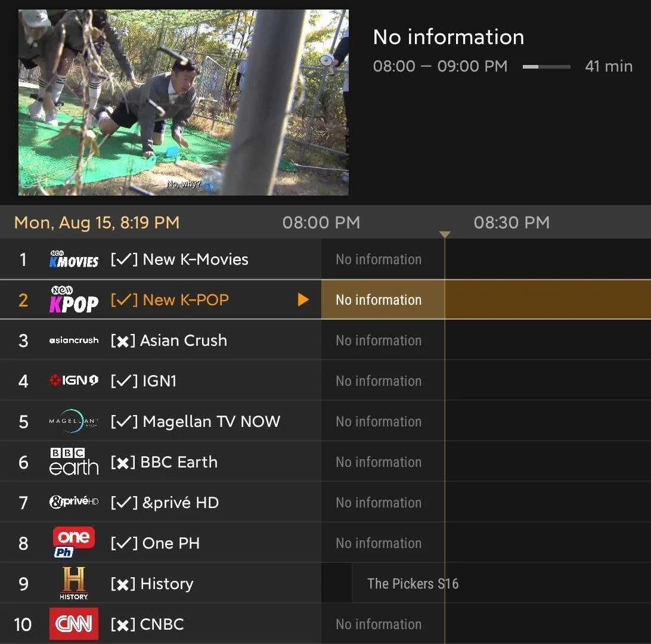Click the One PH channel logo
The width and height of the screenshot is (651, 644).
tap(74, 542)
